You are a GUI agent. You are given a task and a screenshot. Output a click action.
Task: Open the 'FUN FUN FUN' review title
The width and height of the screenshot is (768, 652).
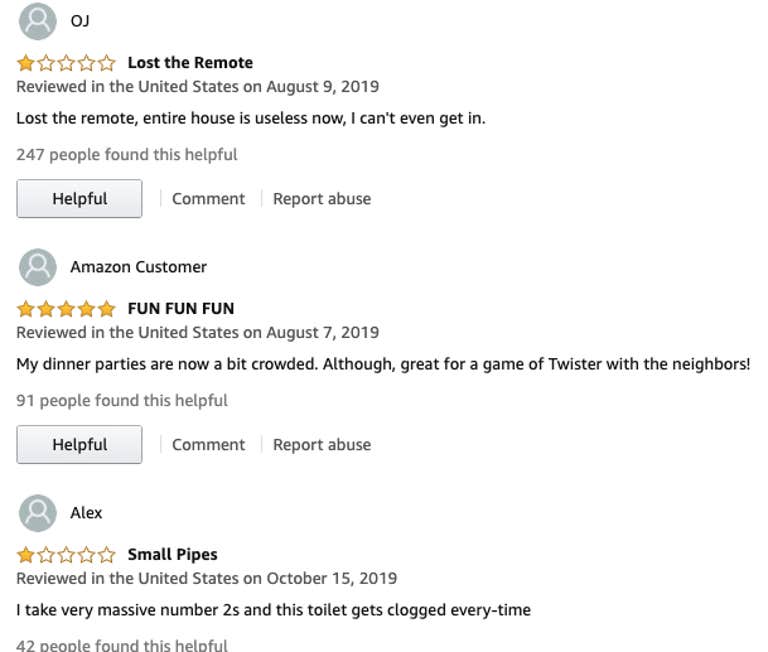point(181,309)
